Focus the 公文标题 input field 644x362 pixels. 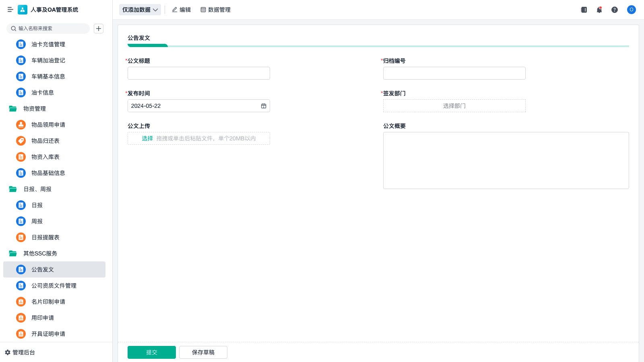click(x=199, y=73)
